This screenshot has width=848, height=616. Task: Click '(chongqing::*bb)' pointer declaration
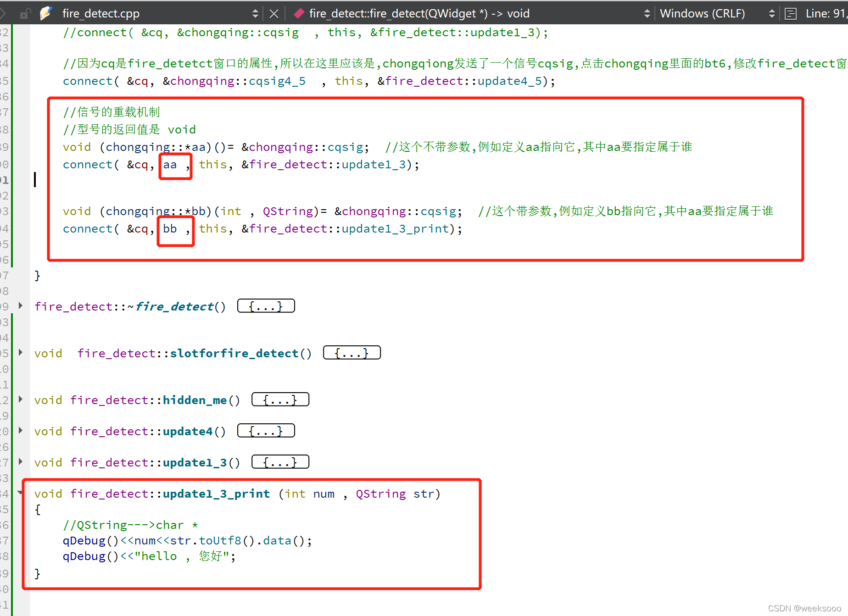(x=156, y=211)
